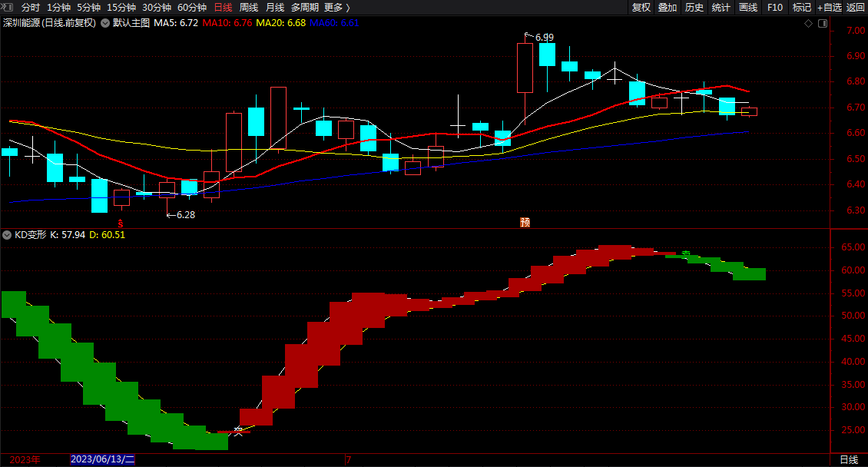Click the 返回 back button

click(855, 7)
